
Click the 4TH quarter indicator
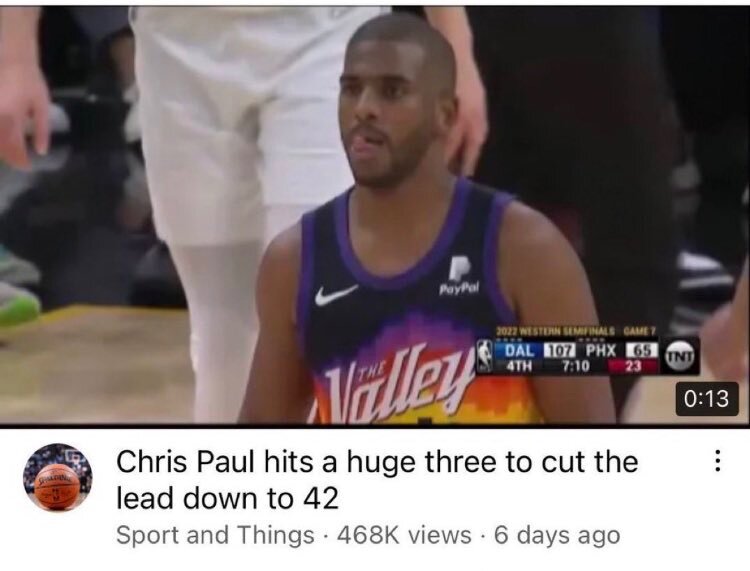point(518,366)
